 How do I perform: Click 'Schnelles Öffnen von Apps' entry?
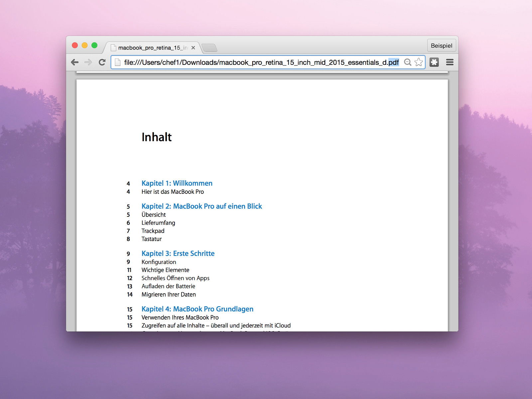(x=176, y=278)
